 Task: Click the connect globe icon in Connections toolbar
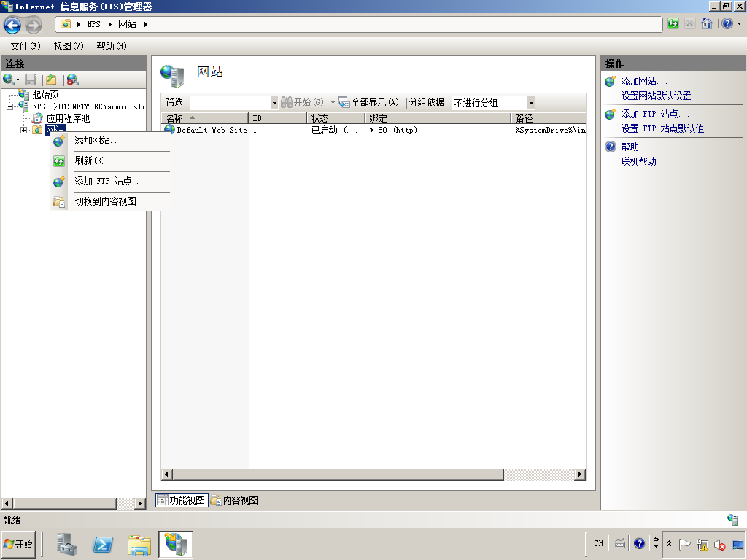point(9,79)
